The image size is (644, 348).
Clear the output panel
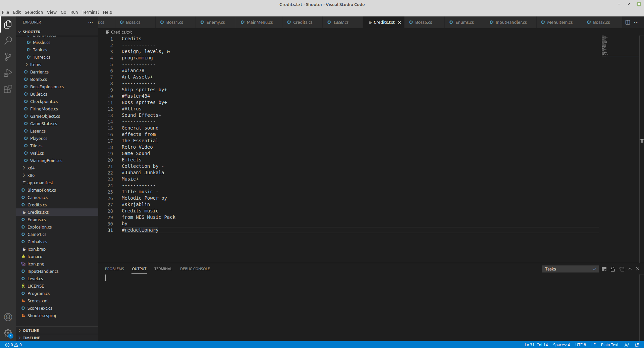604,269
